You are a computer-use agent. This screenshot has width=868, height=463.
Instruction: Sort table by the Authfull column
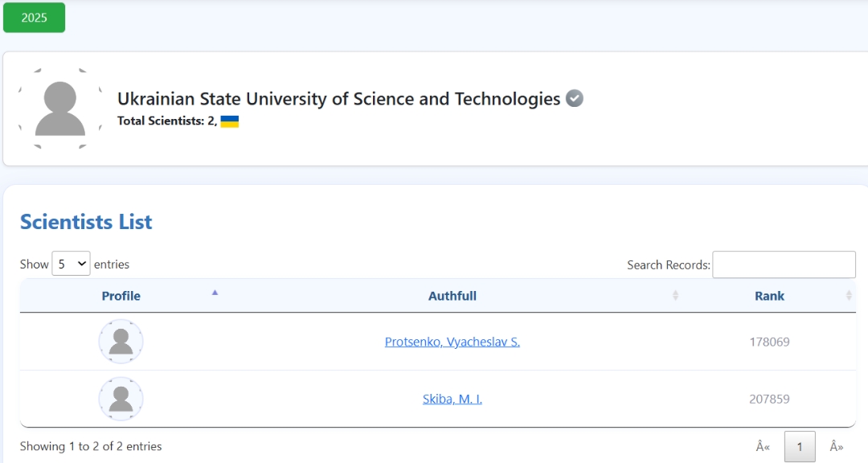[452, 296]
